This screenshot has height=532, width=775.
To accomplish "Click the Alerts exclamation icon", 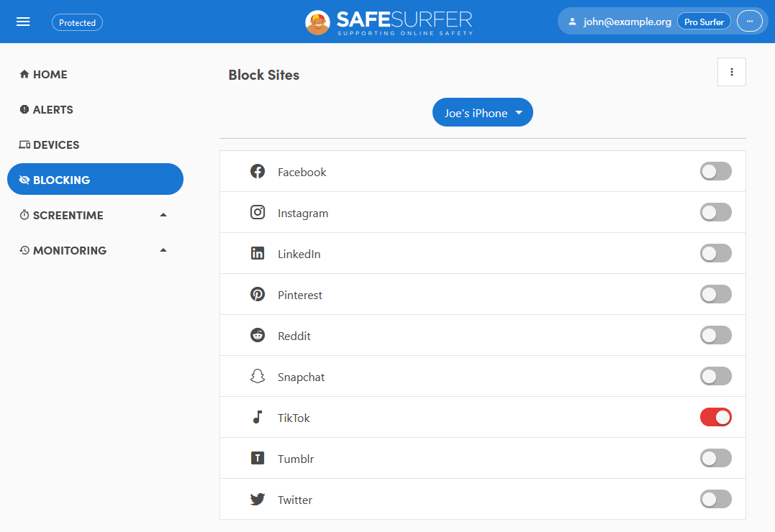I will click(x=24, y=109).
